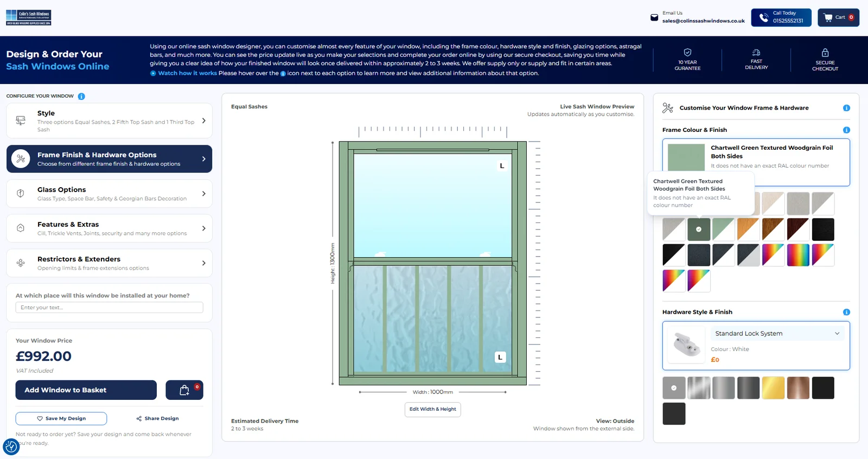Click the 10 Year Guarantee shield icon

point(687,53)
